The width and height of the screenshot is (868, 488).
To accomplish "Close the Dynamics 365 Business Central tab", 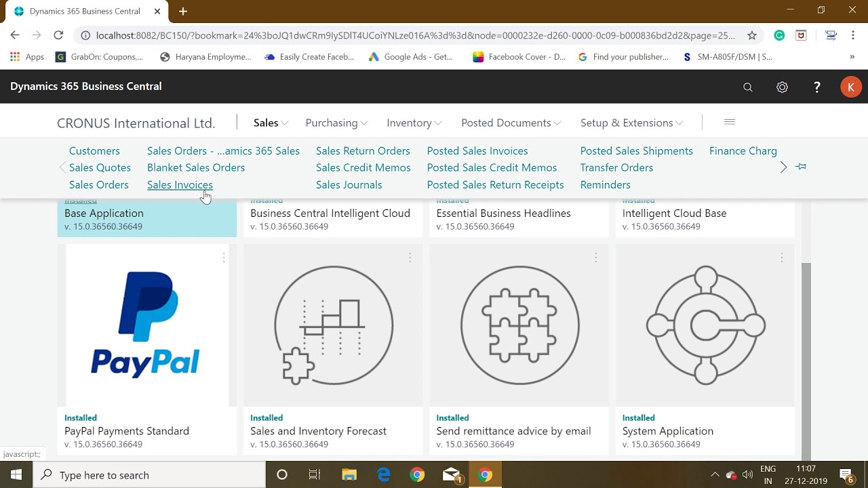I will [157, 12].
